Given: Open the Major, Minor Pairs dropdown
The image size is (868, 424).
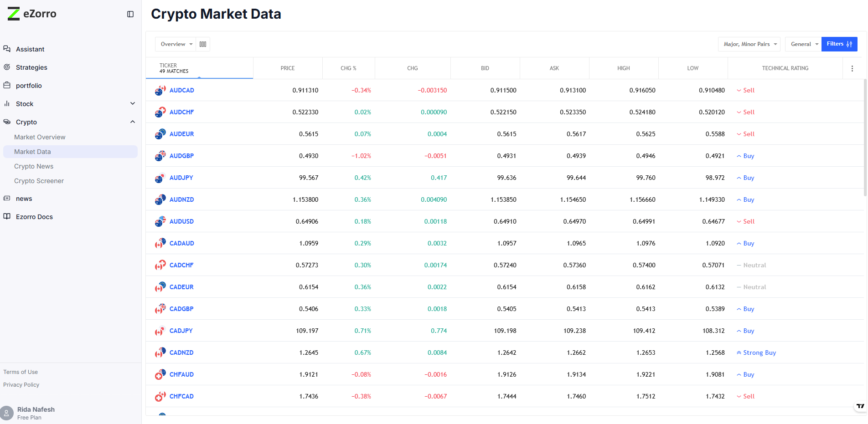Looking at the screenshot, I should [x=749, y=44].
